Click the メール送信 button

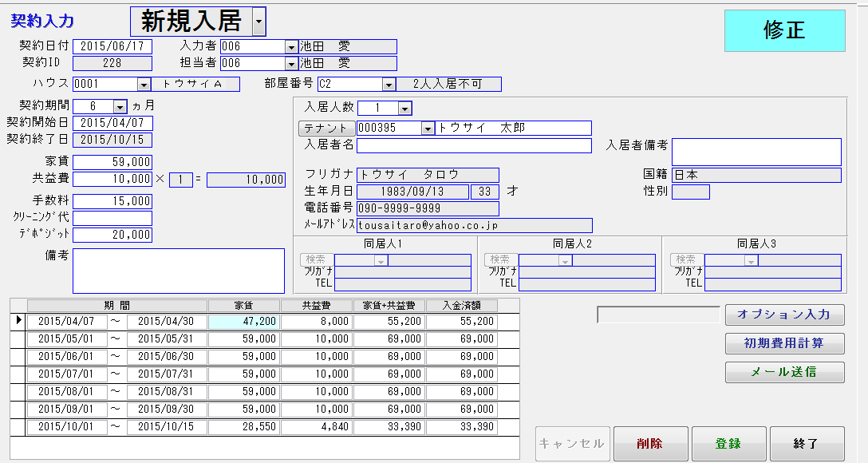(x=784, y=372)
